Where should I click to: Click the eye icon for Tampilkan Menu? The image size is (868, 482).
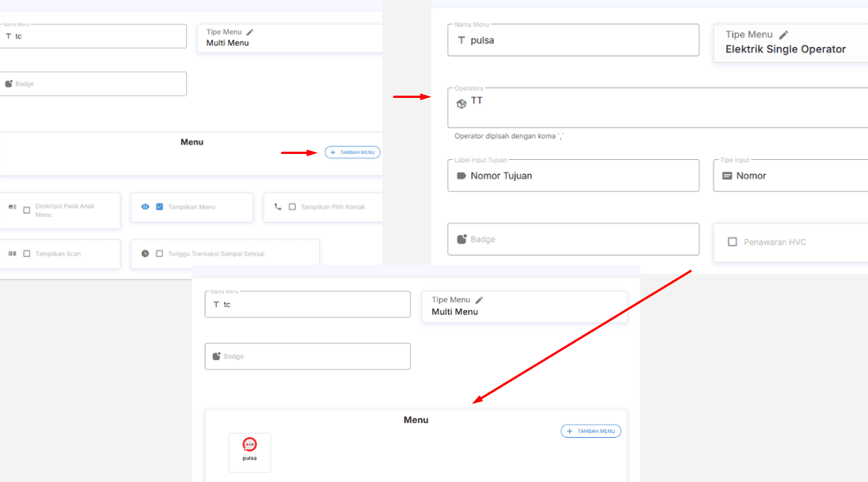pyautogui.click(x=146, y=207)
